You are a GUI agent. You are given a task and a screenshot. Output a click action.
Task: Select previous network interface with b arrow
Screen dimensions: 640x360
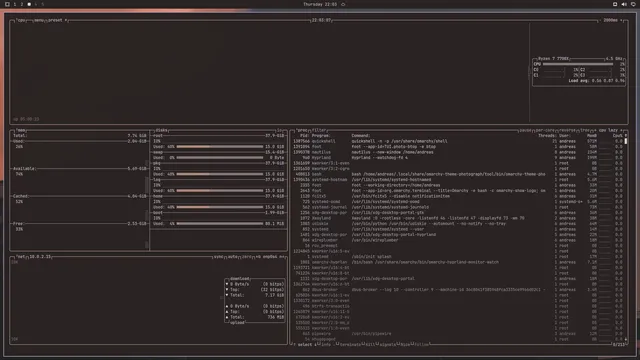click(x=258, y=257)
